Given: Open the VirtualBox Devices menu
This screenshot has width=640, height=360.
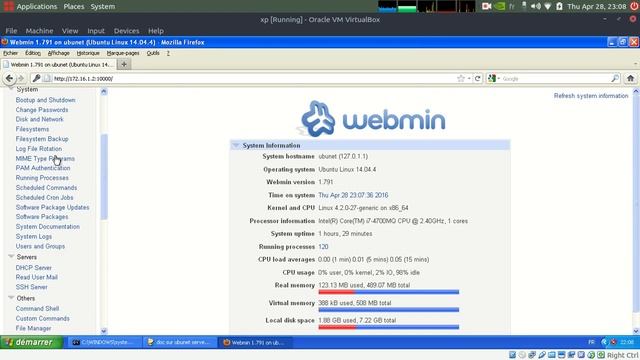Looking at the screenshot, I should click(126, 31).
